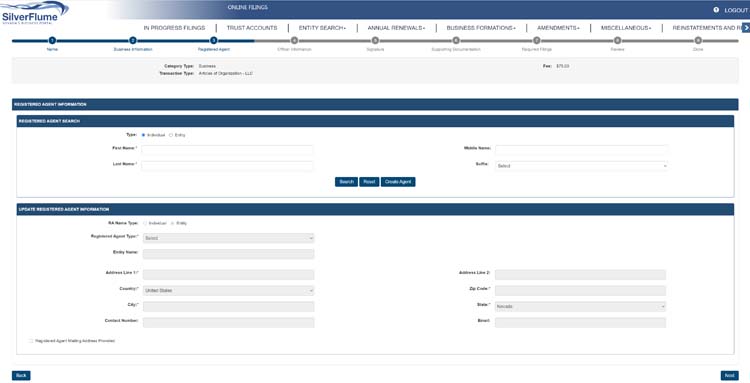
Task: Click the Next button
Action: point(729,375)
